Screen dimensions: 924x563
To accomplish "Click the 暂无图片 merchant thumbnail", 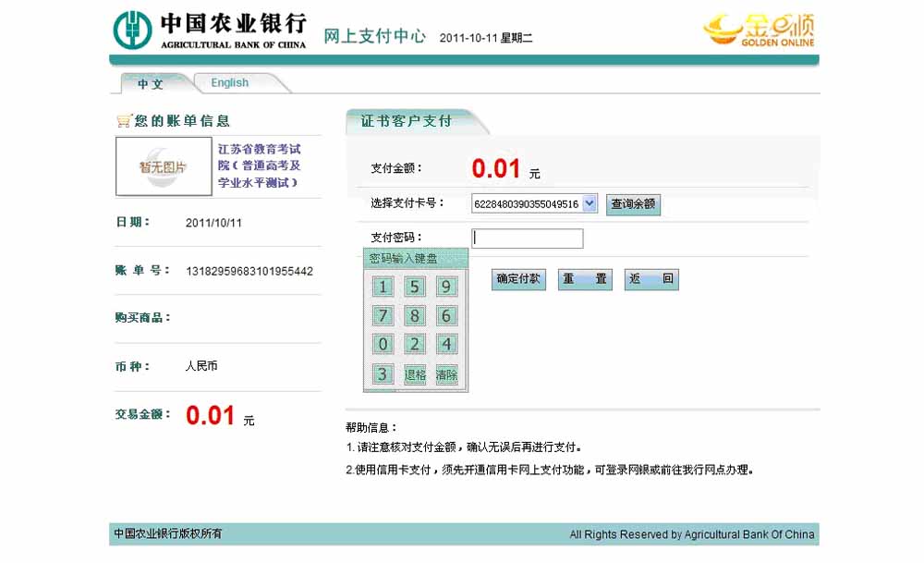I will click(x=163, y=167).
